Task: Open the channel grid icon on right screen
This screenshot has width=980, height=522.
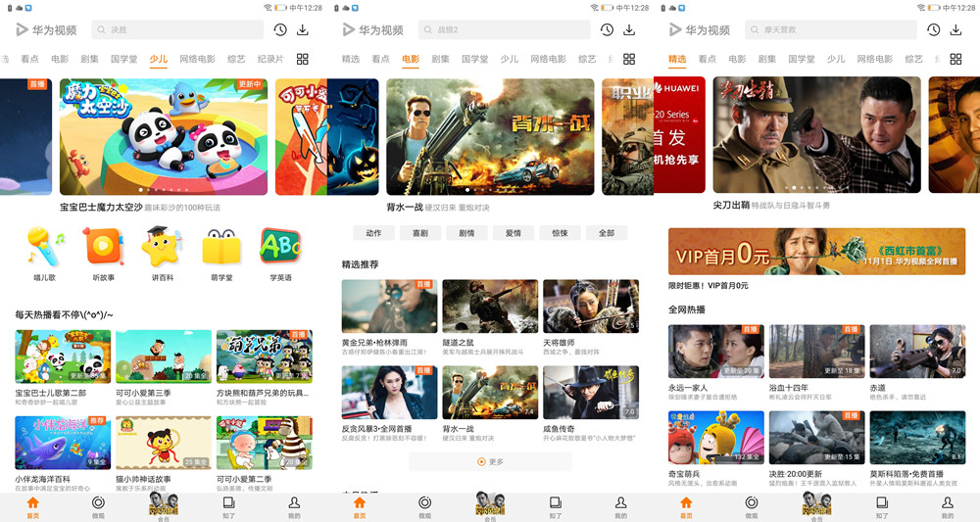Action: point(955,59)
